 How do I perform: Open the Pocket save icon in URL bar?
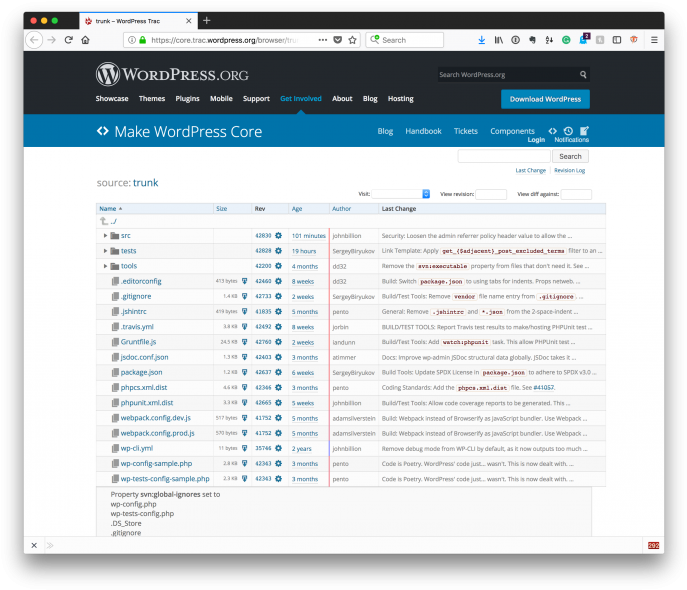337,40
